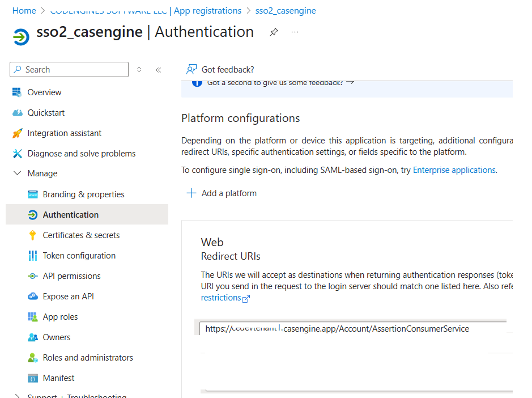
Task: Click the Overview grid icon
Action: 17,92
